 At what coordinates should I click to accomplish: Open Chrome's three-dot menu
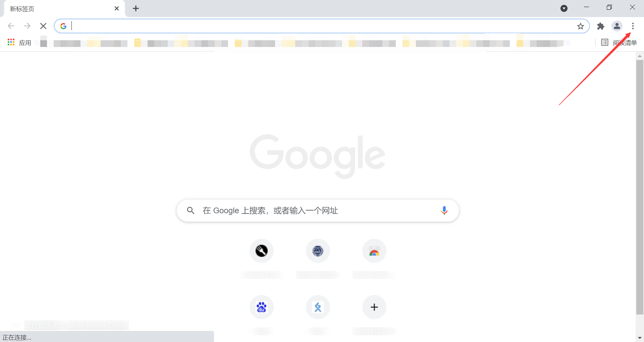(x=633, y=26)
